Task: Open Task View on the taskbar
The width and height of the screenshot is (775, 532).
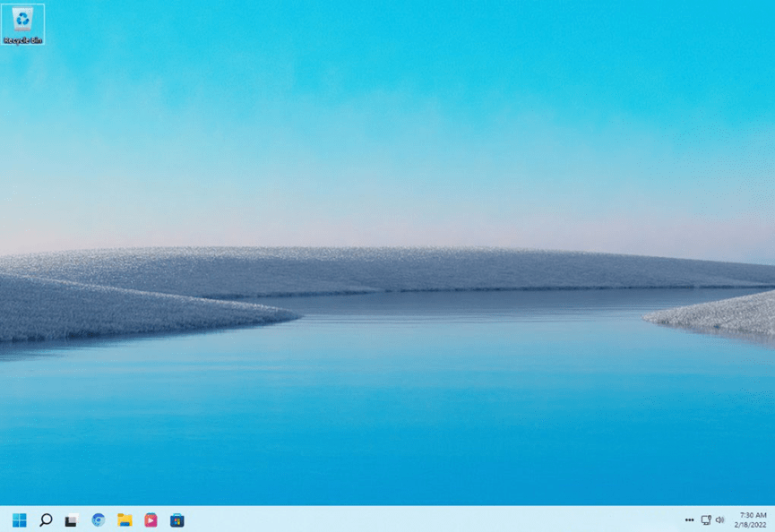Action: [x=72, y=520]
